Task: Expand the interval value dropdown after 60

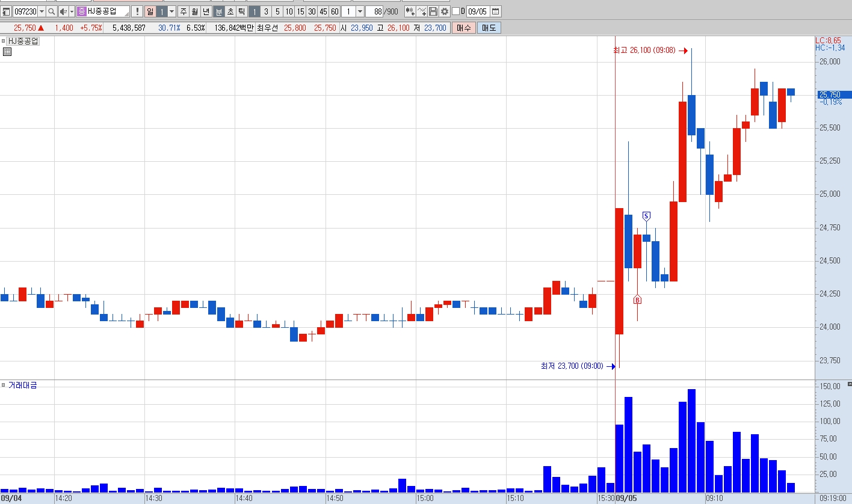Action: 360,11
